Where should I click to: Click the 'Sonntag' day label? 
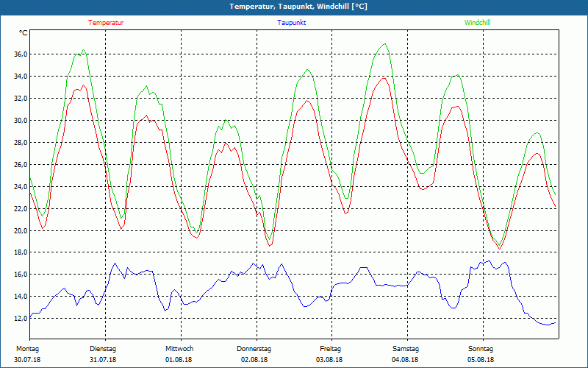[x=481, y=349]
